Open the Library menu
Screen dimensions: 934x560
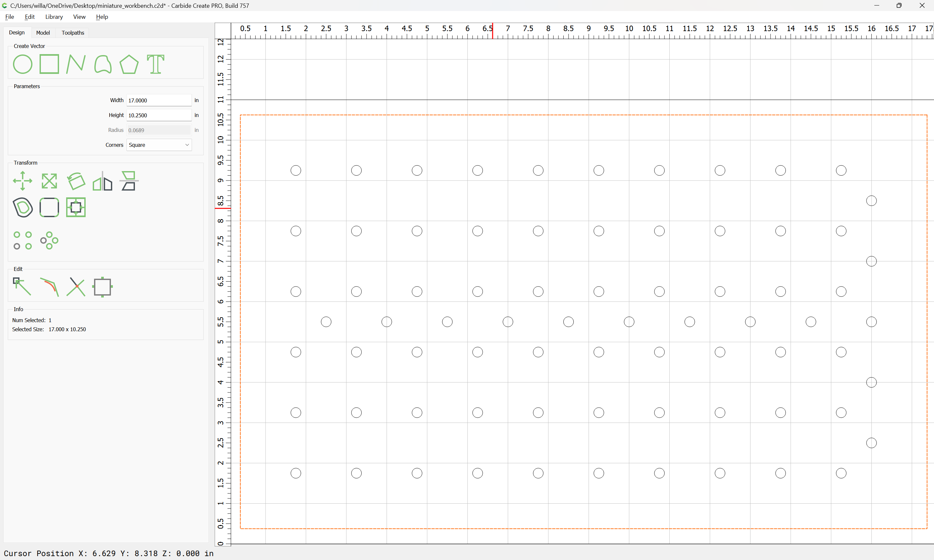click(x=54, y=17)
